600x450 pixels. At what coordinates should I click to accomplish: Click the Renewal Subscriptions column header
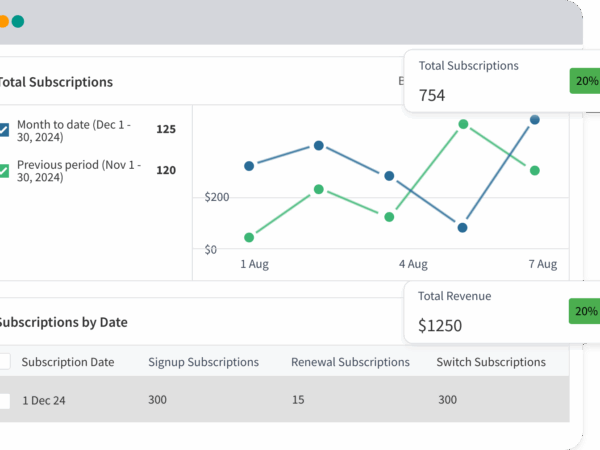tap(350, 362)
